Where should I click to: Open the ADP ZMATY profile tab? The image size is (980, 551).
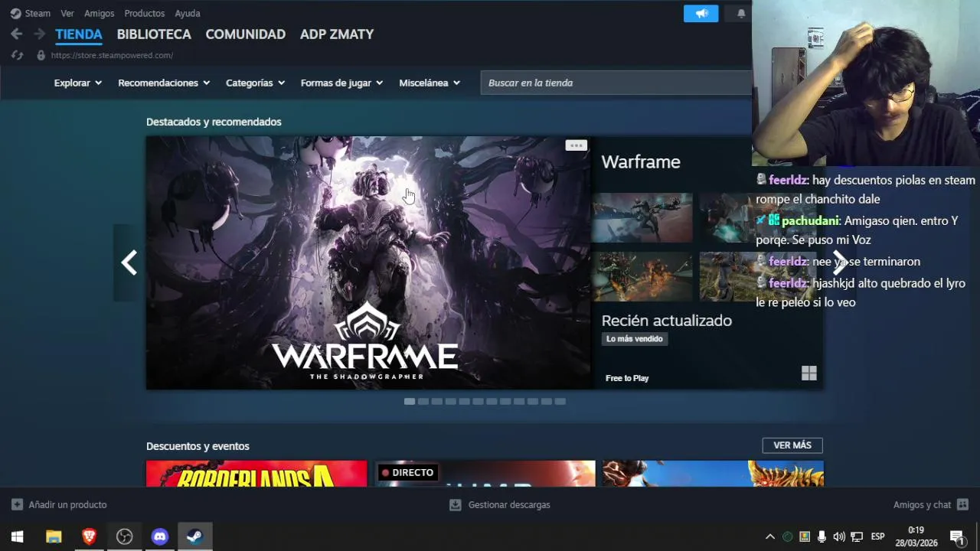click(x=337, y=34)
